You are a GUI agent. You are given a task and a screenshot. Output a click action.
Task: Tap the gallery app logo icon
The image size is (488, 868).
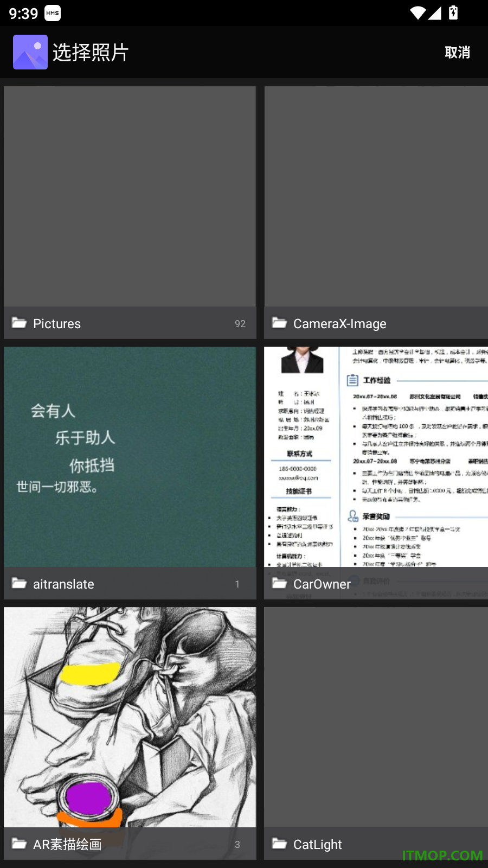pyautogui.click(x=30, y=52)
